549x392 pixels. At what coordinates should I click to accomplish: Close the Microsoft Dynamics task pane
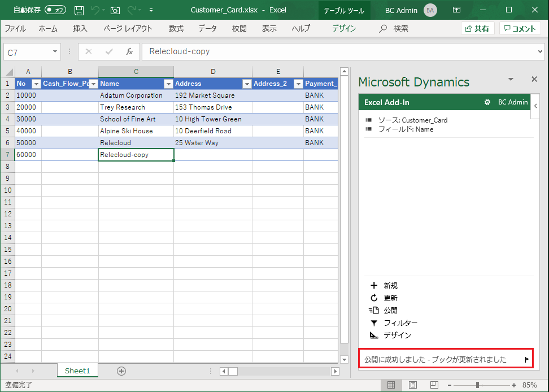pos(534,79)
